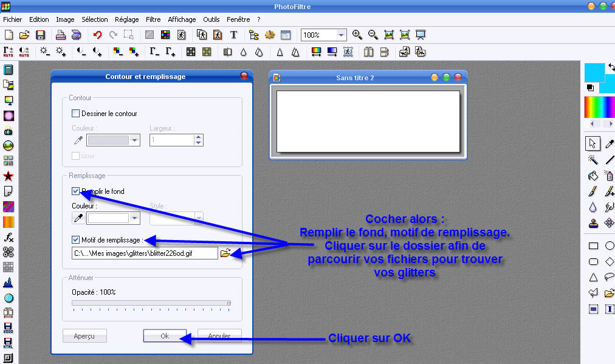Click the Undo arrow icon
615x364 pixels.
[97, 35]
